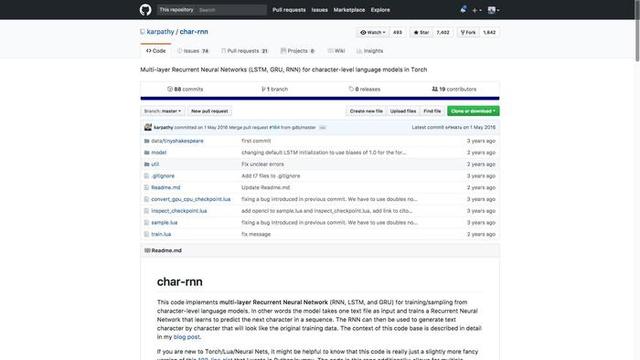The image size is (640, 360).
Task: Open the Insights tab
Action: click(x=370, y=51)
